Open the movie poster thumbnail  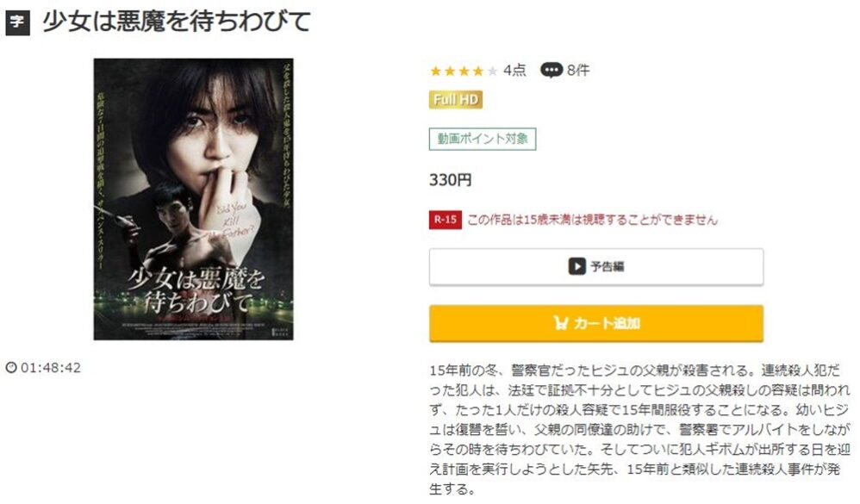click(194, 199)
